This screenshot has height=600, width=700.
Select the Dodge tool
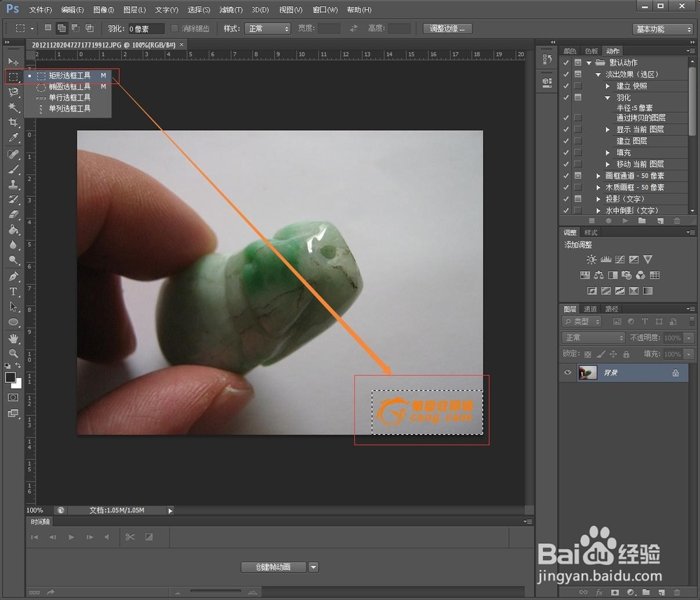(x=13, y=260)
